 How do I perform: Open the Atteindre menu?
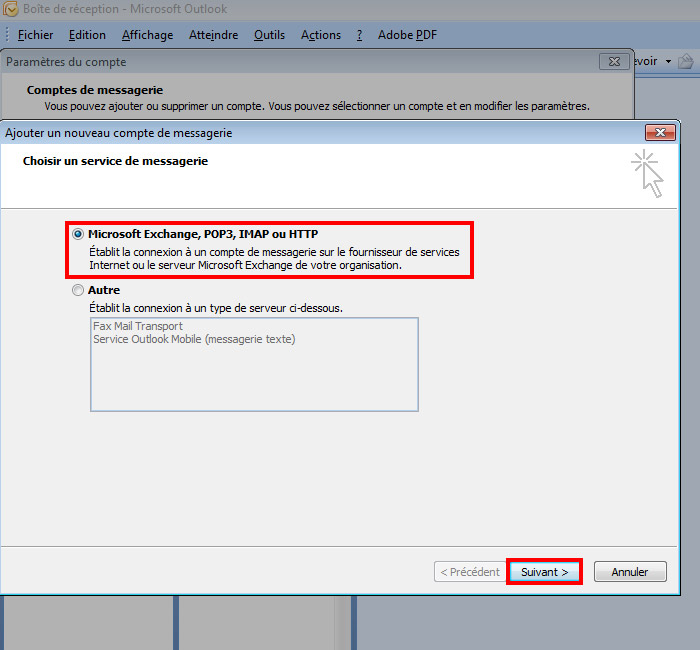point(213,35)
